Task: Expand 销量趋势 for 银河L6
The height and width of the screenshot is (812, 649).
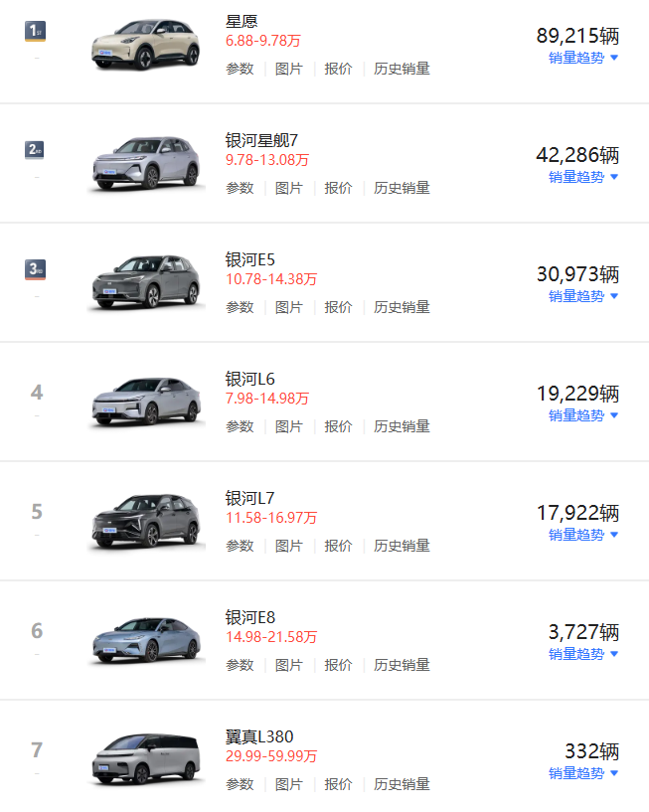Action: (583, 415)
